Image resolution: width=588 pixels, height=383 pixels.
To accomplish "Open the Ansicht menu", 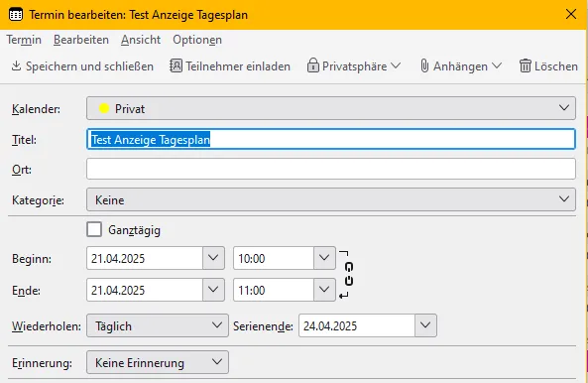I will [141, 40].
